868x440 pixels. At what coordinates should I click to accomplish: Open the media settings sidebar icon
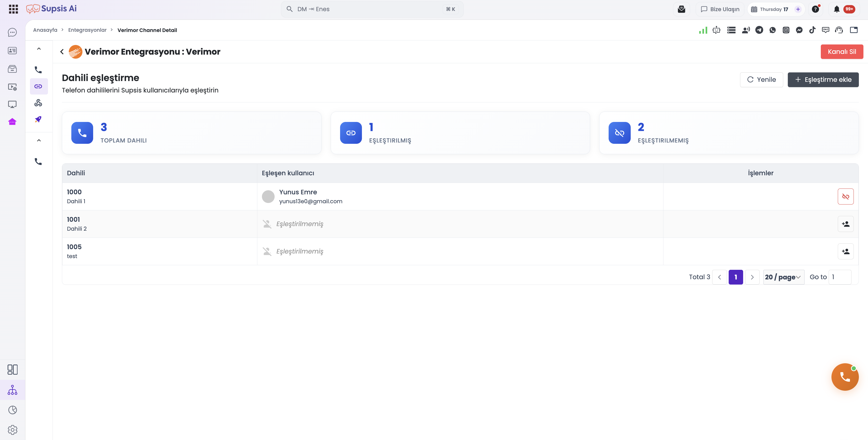point(12,87)
